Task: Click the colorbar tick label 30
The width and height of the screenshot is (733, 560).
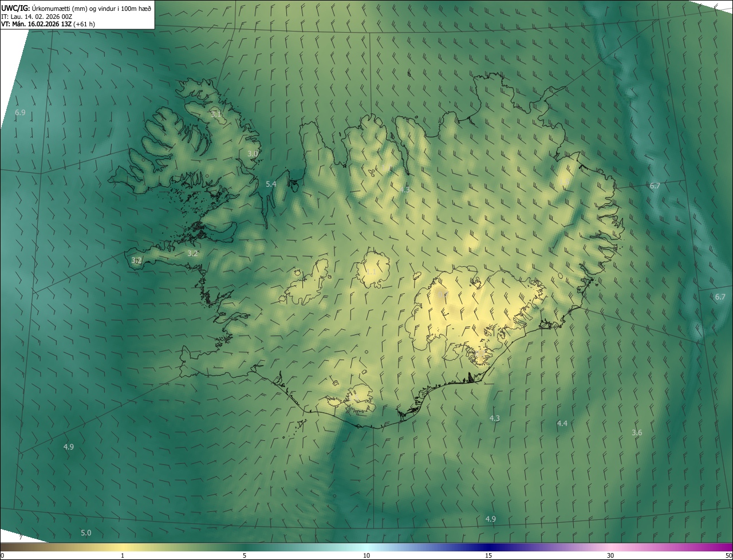Action: pyautogui.click(x=610, y=555)
